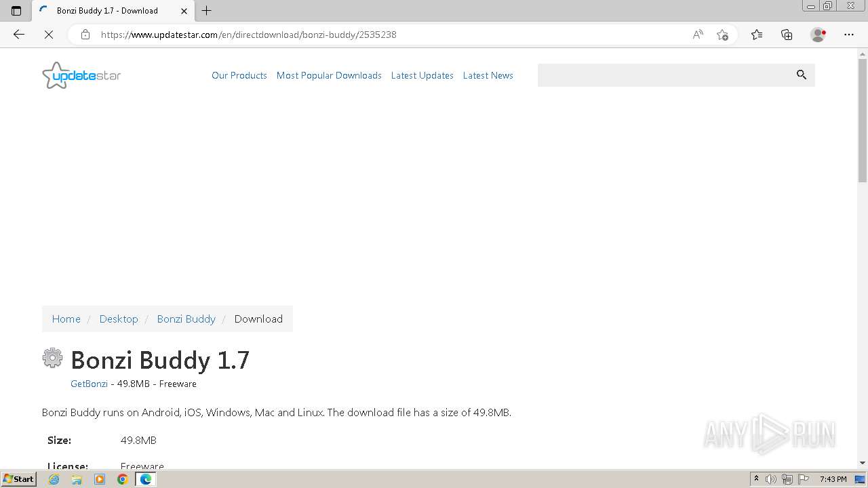Click the browser back arrow

pyautogui.click(x=19, y=35)
